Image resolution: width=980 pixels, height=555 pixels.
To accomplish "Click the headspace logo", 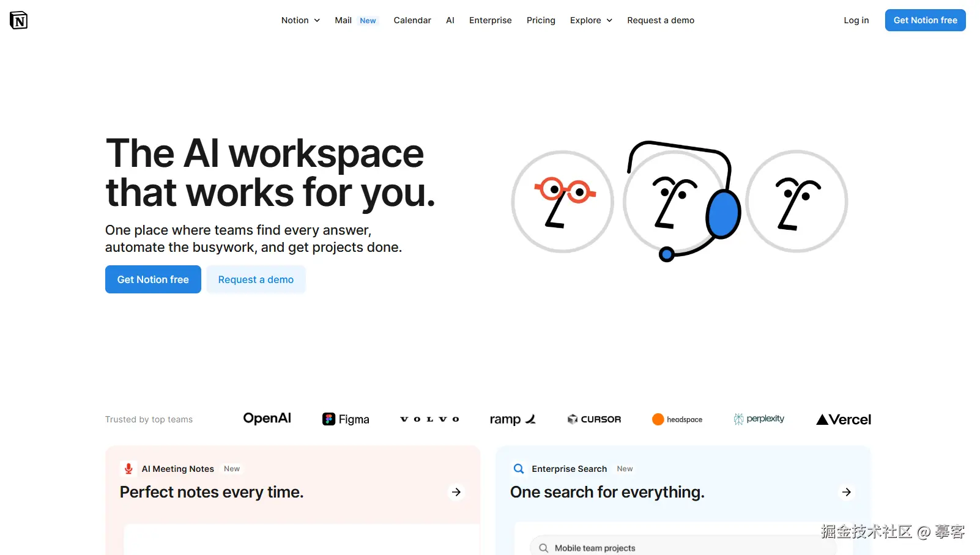I will click(x=677, y=419).
